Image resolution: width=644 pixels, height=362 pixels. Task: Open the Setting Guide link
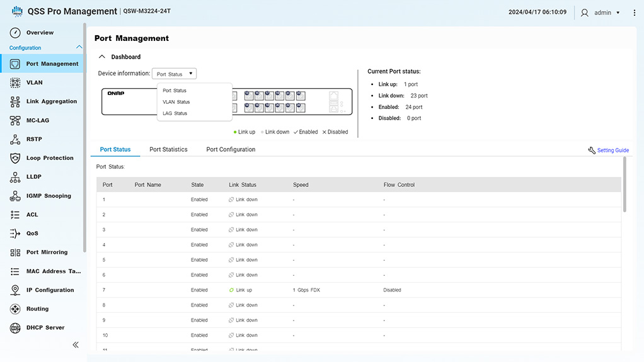point(608,150)
